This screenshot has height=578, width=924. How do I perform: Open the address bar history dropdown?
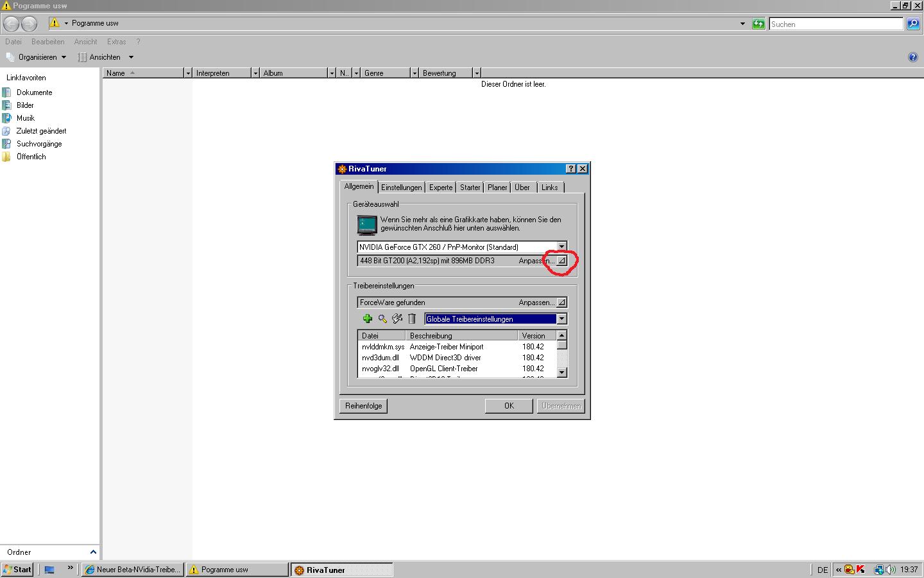click(742, 24)
